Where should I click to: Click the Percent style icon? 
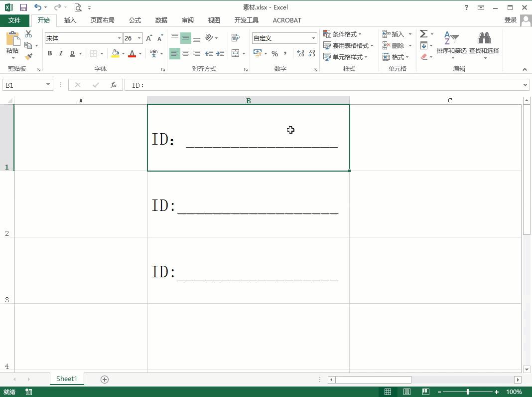[274, 53]
